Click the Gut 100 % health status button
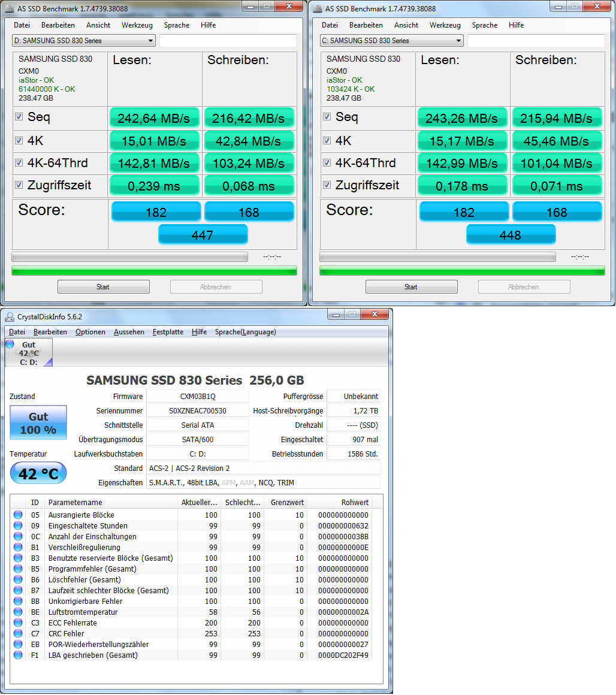This screenshot has height=695, width=616. pos(38,422)
